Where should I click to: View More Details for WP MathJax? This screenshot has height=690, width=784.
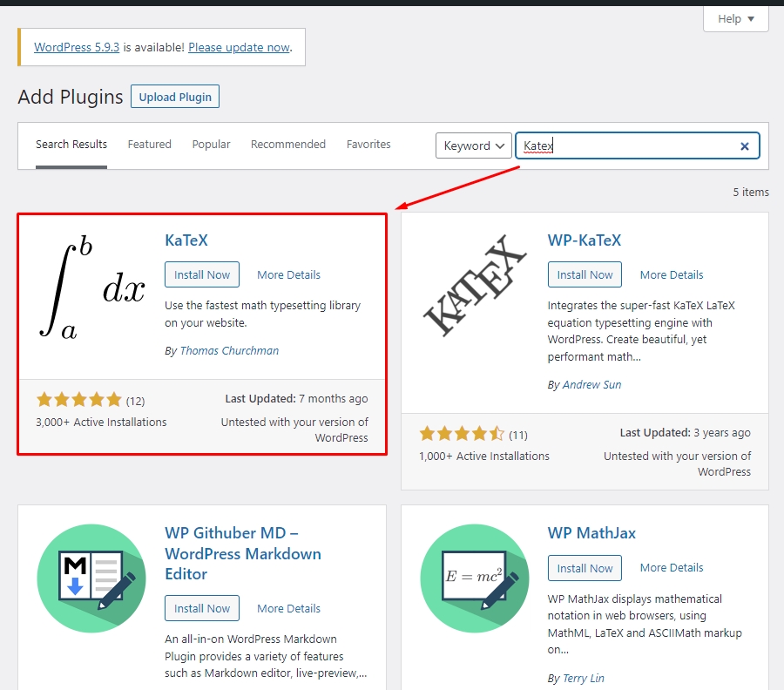pyautogui.click(x=672, y=568)
